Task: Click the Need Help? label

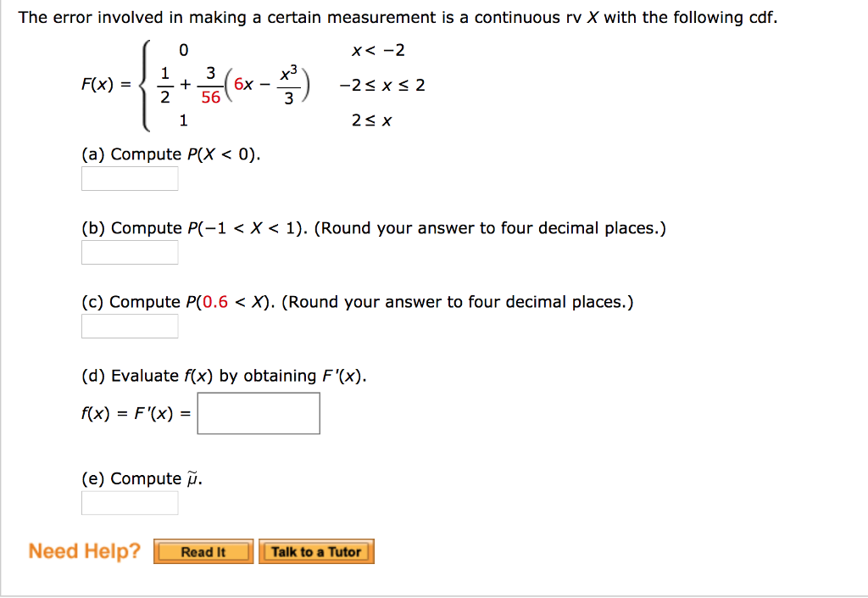Action: pyautogui.click(x=82, y=550)
